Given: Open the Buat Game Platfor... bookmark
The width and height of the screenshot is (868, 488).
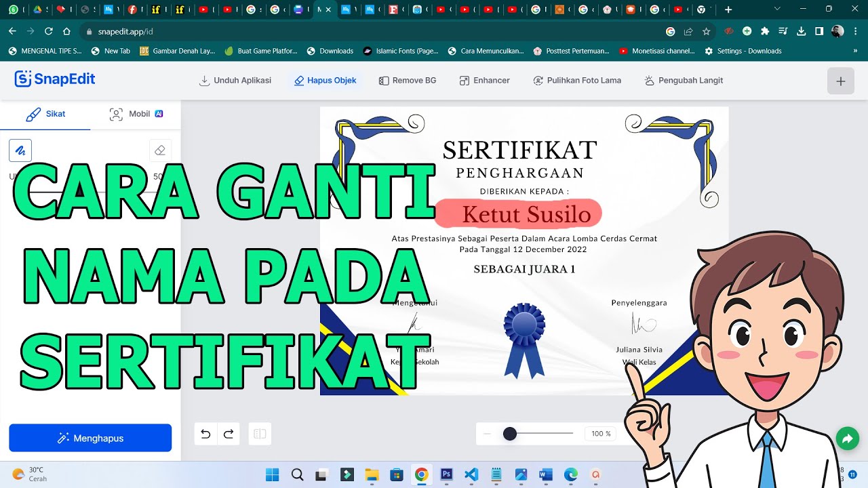Looking at the screenshot, I should (x=261, y=51).
